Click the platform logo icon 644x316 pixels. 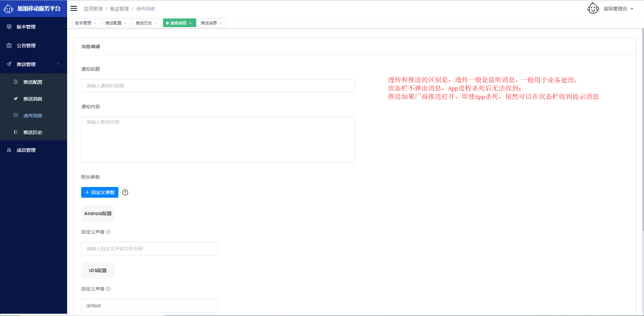tap(8, 9)
